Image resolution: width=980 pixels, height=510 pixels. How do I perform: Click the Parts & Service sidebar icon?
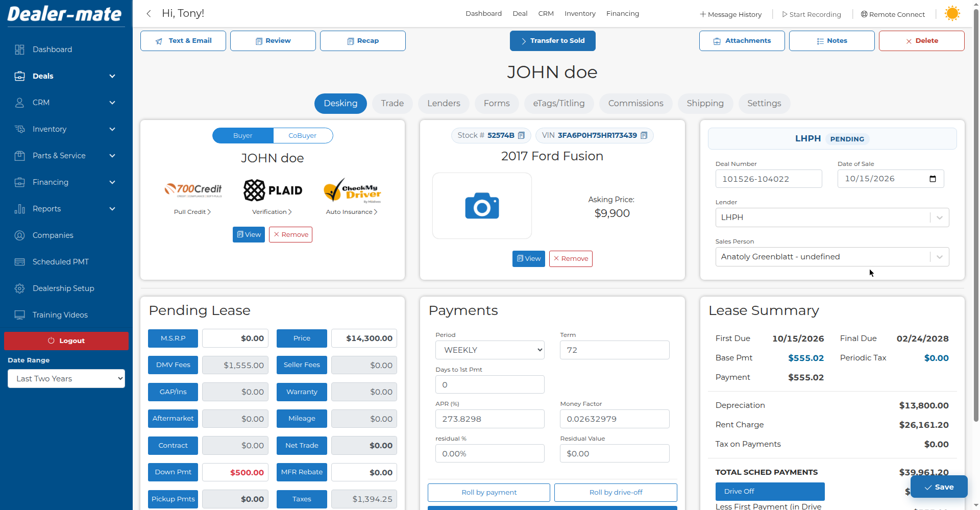pyautogui.click(x=19, y=156)
